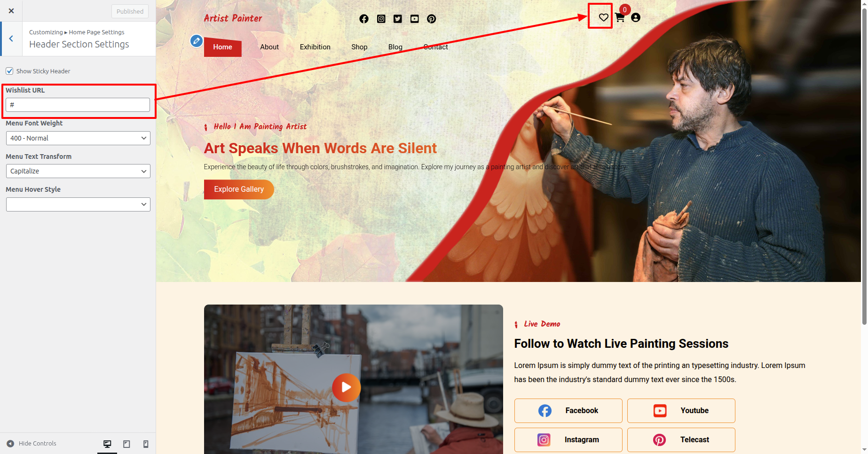Open the Facebook icon in header
868x454 pixels.
tap(364, 19)
